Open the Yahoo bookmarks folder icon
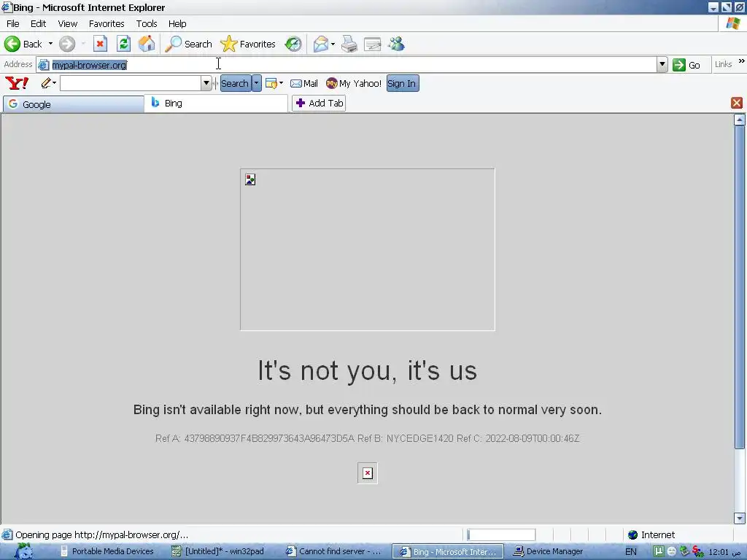Image resolution: width=747 pixels, height=560 pixels. tap(271, 83)
